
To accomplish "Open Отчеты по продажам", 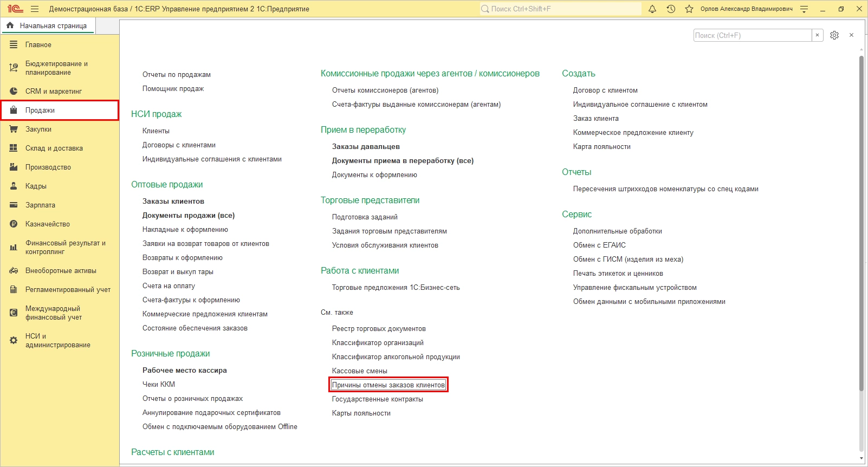I will 177,74.
